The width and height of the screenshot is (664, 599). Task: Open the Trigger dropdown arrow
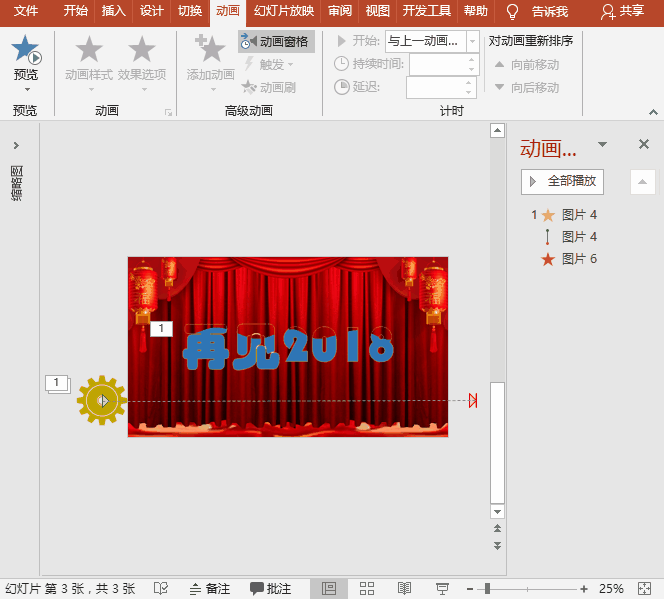coord(290,65)
